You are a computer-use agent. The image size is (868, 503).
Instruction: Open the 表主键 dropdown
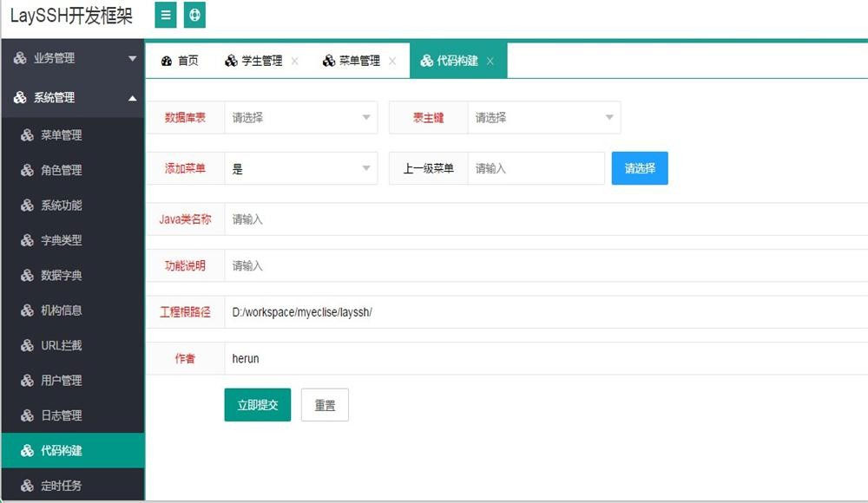point(544,117)
